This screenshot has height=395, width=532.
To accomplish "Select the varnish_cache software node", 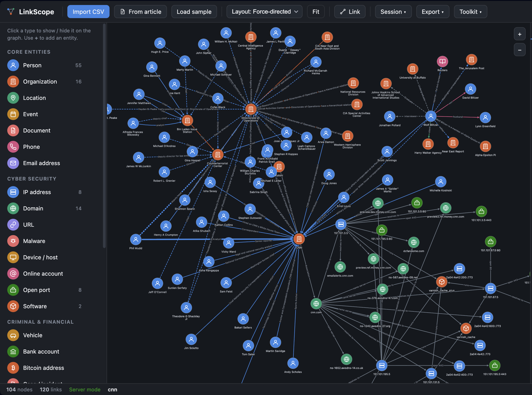I will 466,328.
